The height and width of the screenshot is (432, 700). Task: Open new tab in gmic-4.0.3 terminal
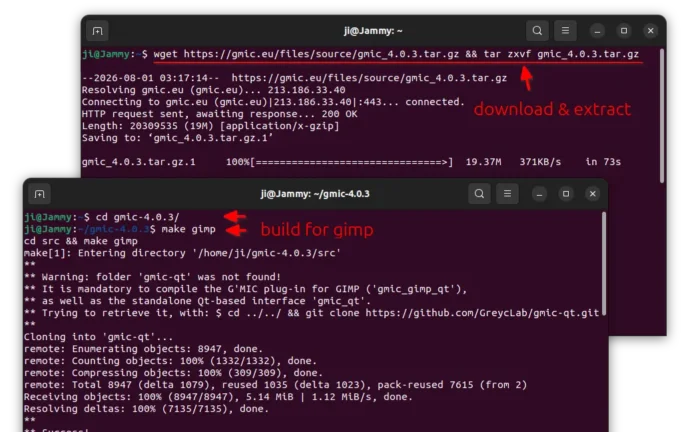coord(40,194)
